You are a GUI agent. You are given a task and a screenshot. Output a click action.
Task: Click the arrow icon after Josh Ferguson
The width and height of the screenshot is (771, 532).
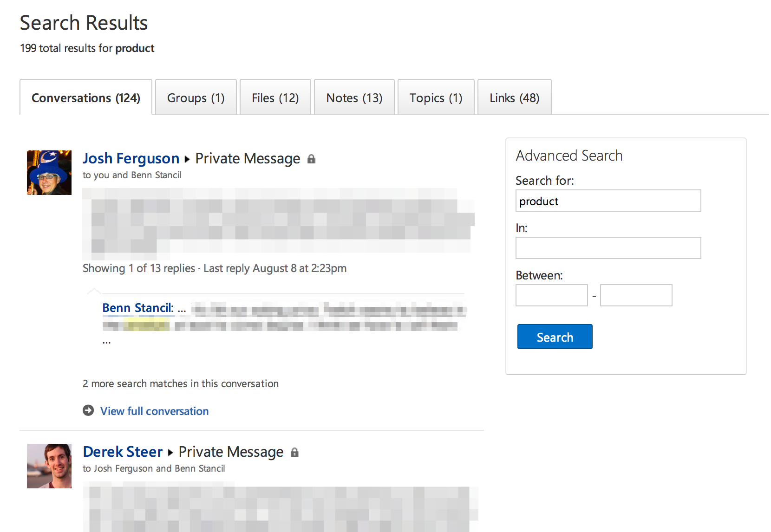click(x=187, y=159)
